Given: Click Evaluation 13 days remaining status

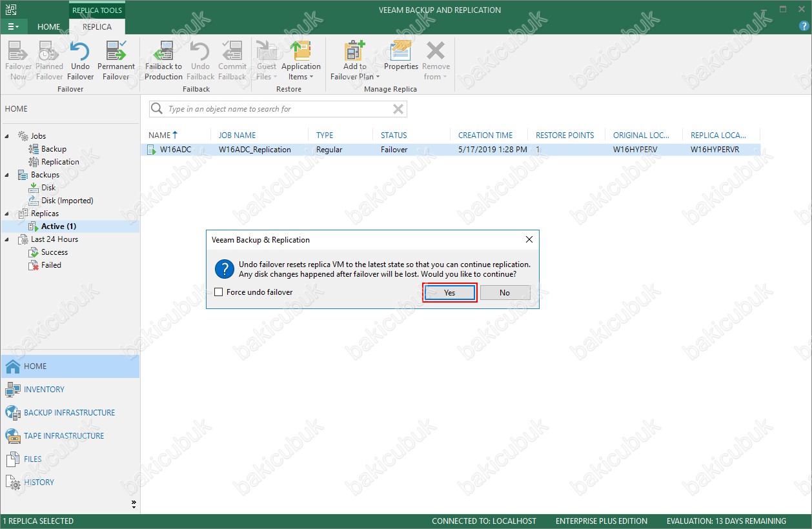Looking at the screenshot, I should (726, 521).
